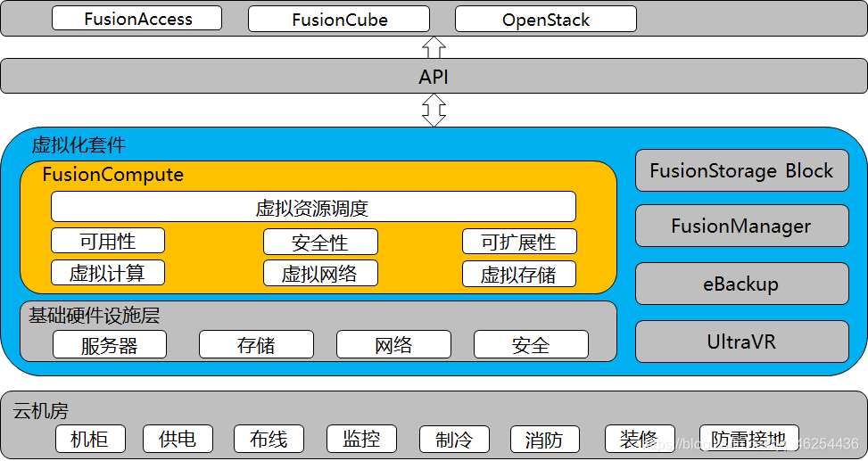
Task: Select the FusionCube box
Action: click(339, 19)
